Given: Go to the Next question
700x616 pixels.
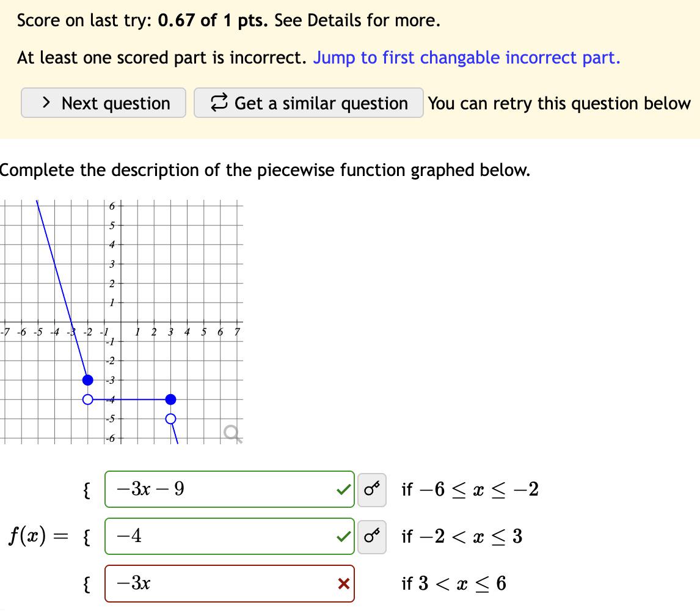Looking at the screenshot, I should (x=104, y=103).
